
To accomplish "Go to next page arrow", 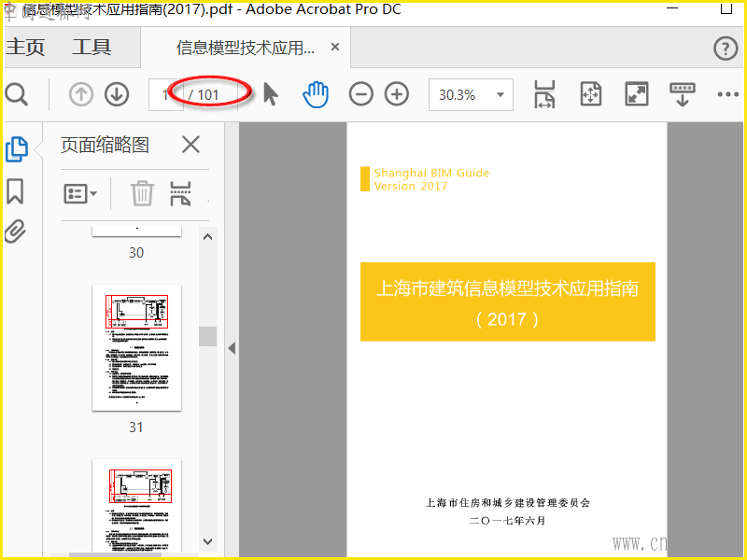I will 117,94.
